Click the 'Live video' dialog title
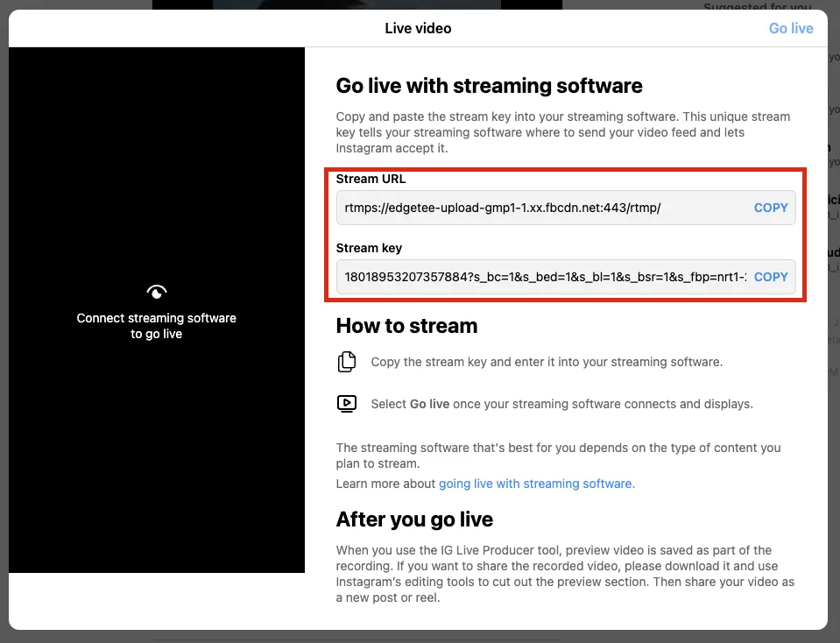 (x=418, y=28)
